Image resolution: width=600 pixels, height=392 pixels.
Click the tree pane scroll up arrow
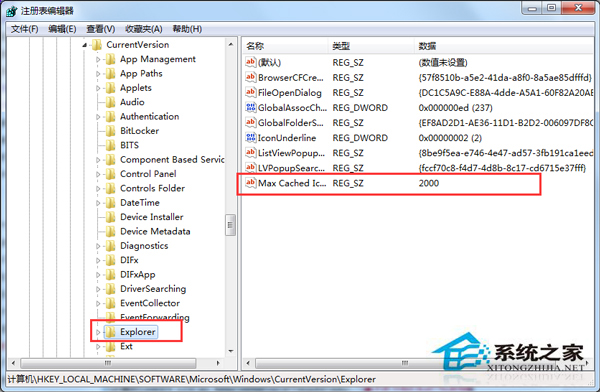[x=230, y=45]
